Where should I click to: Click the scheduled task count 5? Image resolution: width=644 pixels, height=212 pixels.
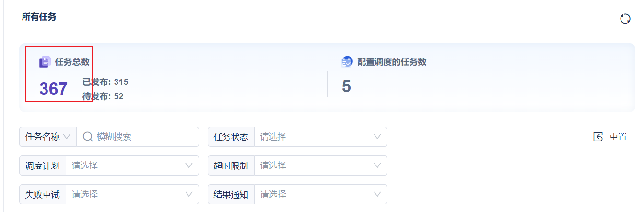tap(346, 86)
